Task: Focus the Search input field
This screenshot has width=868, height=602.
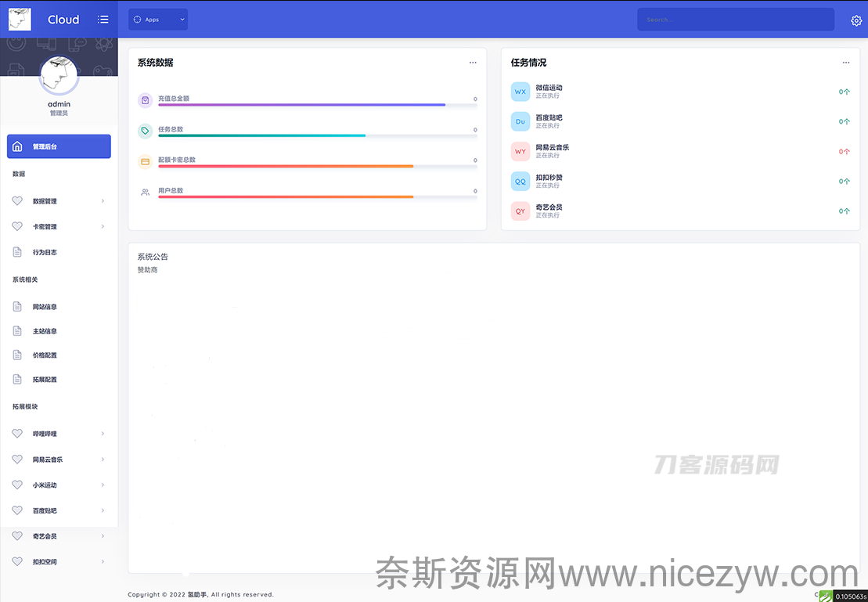Action: (x=736, y=20)
